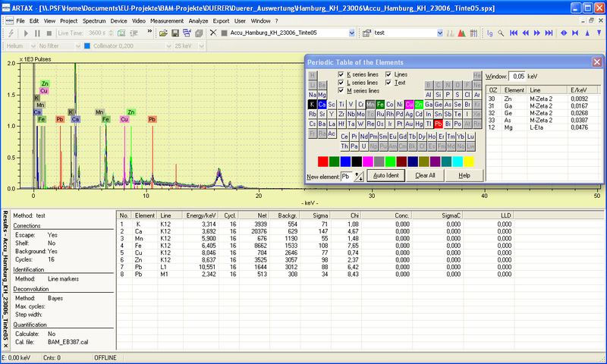Click the blue up arrow scale icon
The image size is (607, 364).
coord(587,33)
